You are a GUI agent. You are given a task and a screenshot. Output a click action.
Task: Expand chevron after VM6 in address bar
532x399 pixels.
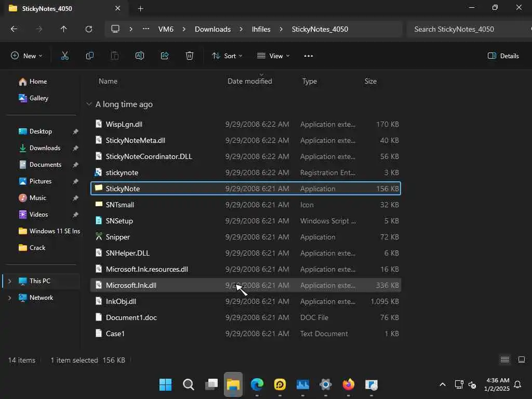(x=184, y=29)
